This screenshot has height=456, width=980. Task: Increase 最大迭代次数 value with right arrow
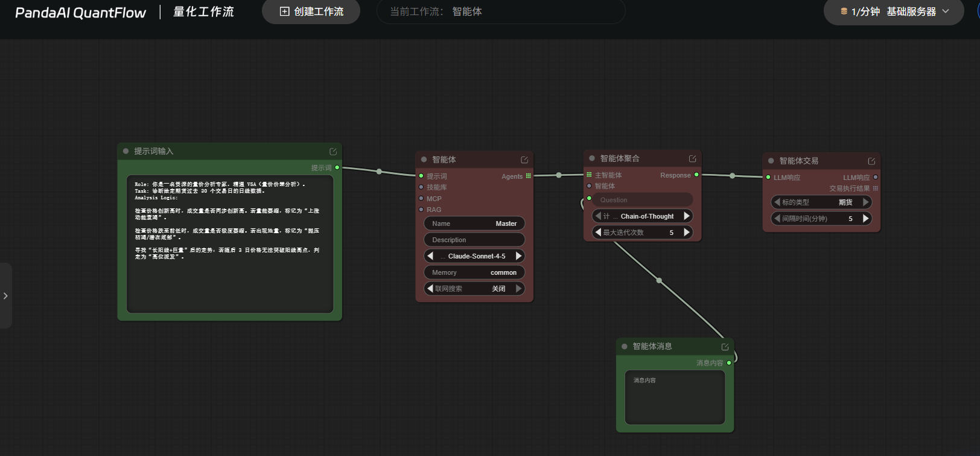click(686, 233)
